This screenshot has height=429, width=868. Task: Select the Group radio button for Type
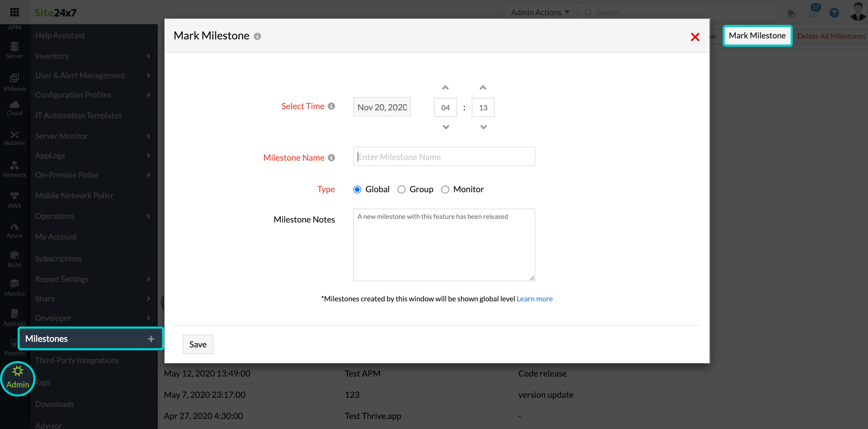pyautogui.click(x=401, y=189)
